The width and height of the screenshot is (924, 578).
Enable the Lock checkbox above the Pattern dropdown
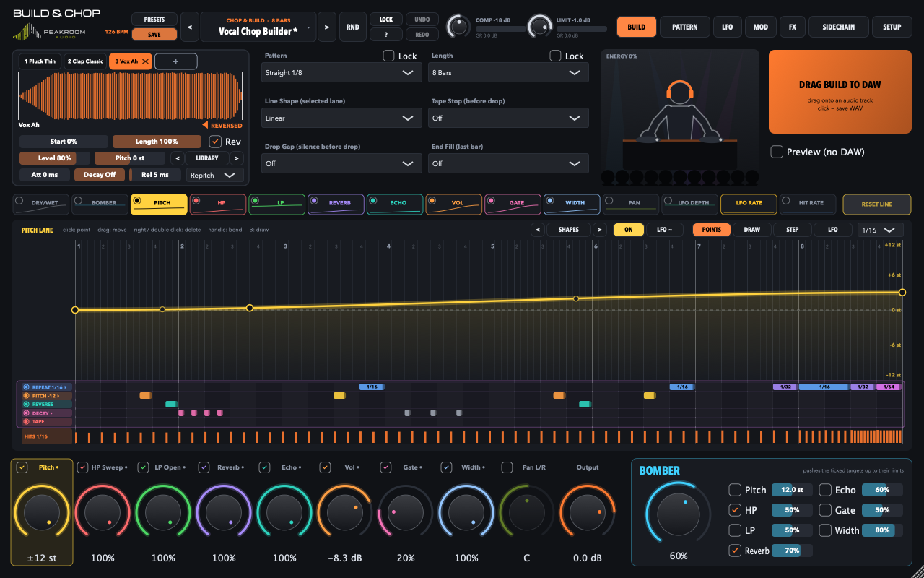tap(388, 56)
